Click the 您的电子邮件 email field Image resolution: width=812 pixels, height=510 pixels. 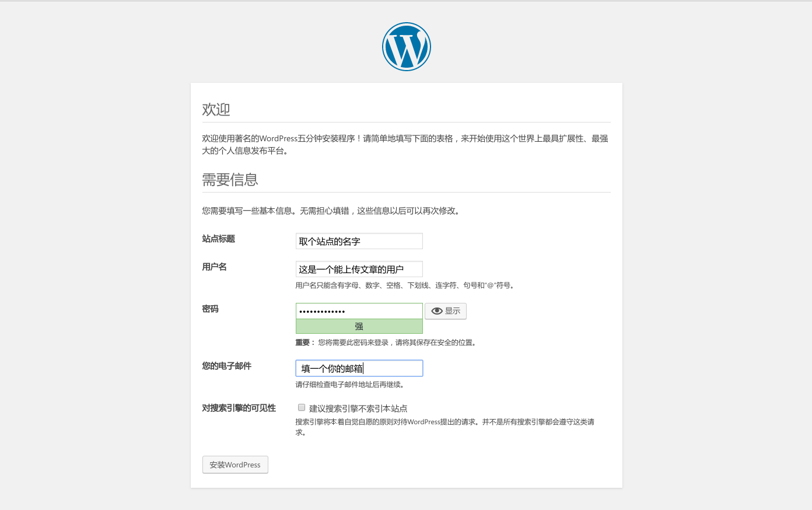tap(359, 368)
